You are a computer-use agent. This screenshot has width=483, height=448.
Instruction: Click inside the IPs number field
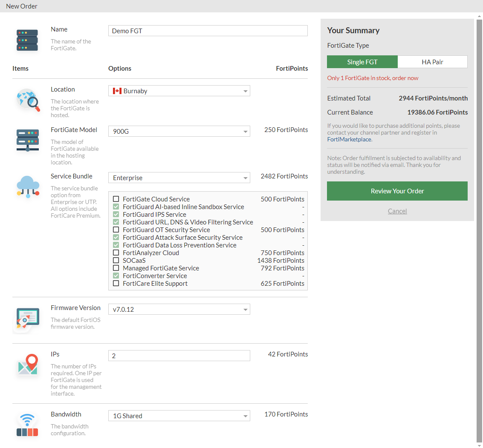(x=179, y=355)
